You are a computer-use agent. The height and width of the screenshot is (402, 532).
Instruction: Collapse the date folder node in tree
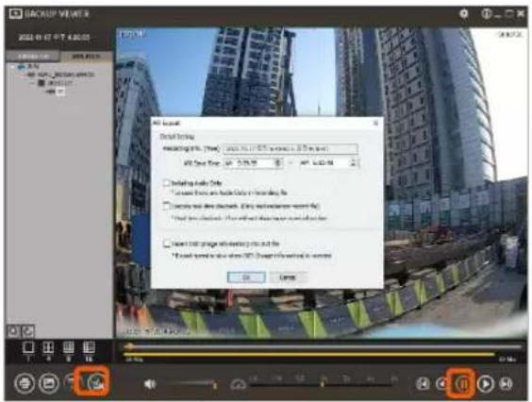click(33, 83)
